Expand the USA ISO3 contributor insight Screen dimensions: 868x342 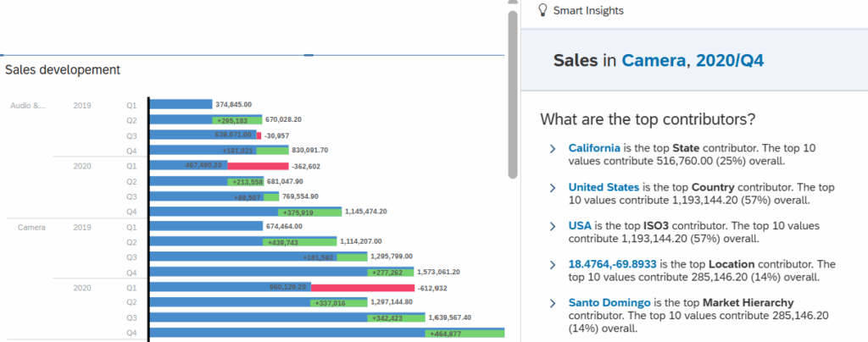pos(553,227)
